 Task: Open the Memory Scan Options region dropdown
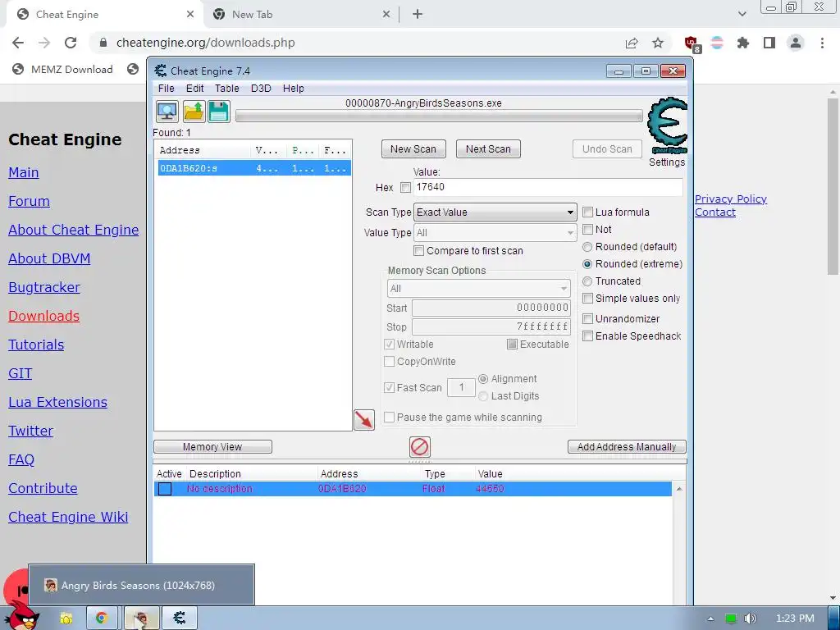point(478,288)
